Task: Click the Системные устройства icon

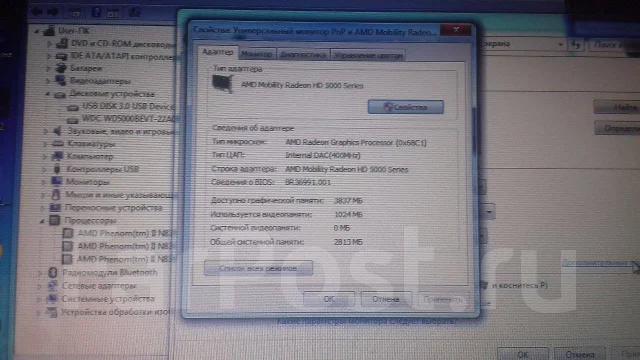Action: 52,299
